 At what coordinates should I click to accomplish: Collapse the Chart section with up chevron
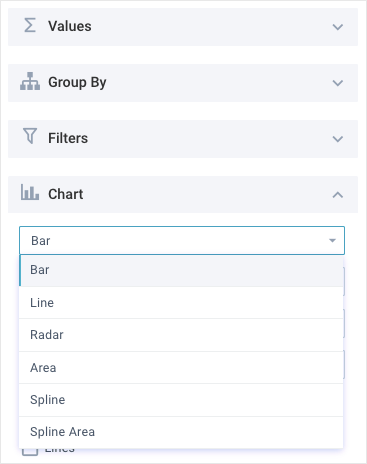point(338,195)
